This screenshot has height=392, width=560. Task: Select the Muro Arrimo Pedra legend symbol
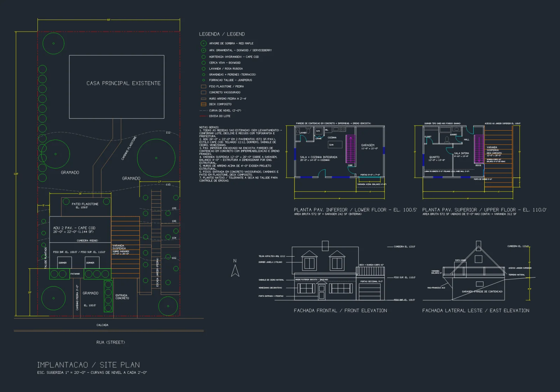point(203,99)
